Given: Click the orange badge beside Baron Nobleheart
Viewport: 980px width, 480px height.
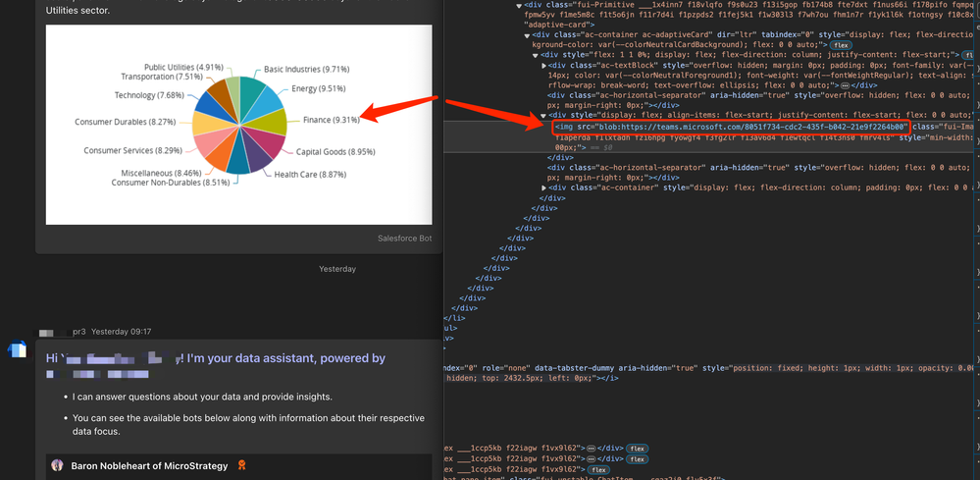Looking at the screenshot, I should (x=240, y=465).
